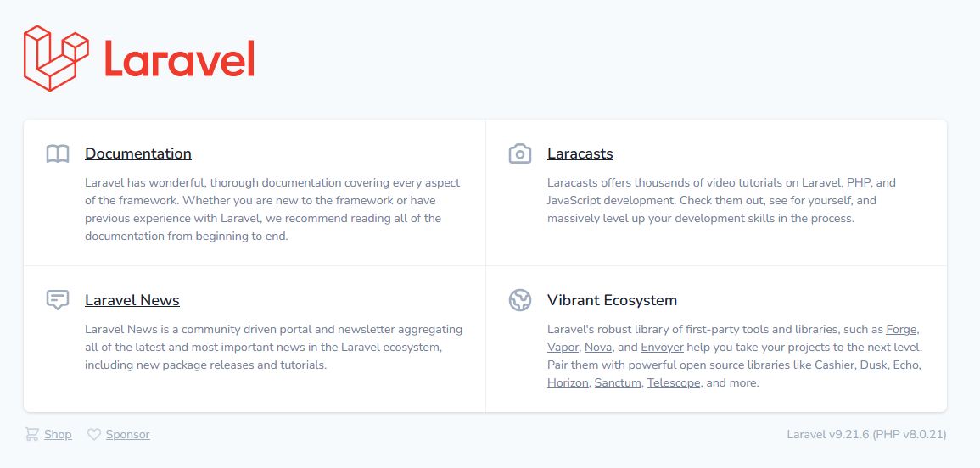
Task: Click the Horizon link
Action: (567, 383)
